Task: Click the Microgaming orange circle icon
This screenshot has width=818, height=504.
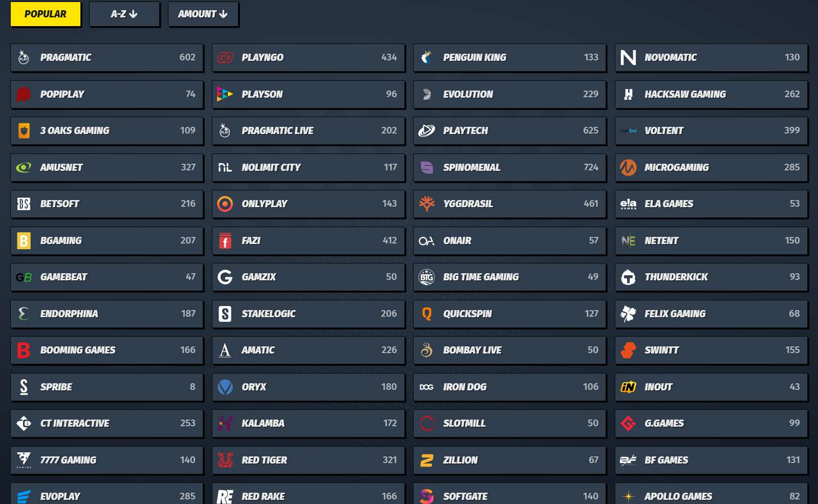Action: coord(628,167)
